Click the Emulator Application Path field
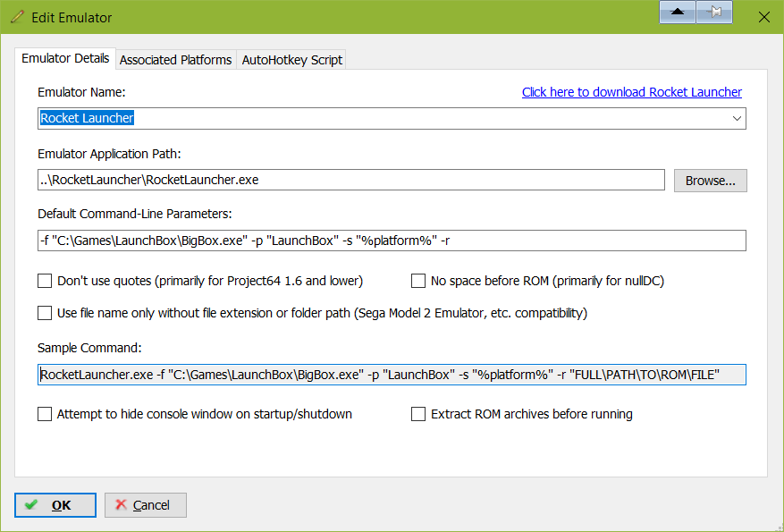This screenshot has height=532, width=784. pos(351,180)
